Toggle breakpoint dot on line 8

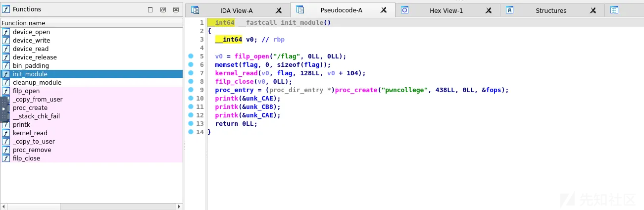pyautogui.click(x=191, y=82)
